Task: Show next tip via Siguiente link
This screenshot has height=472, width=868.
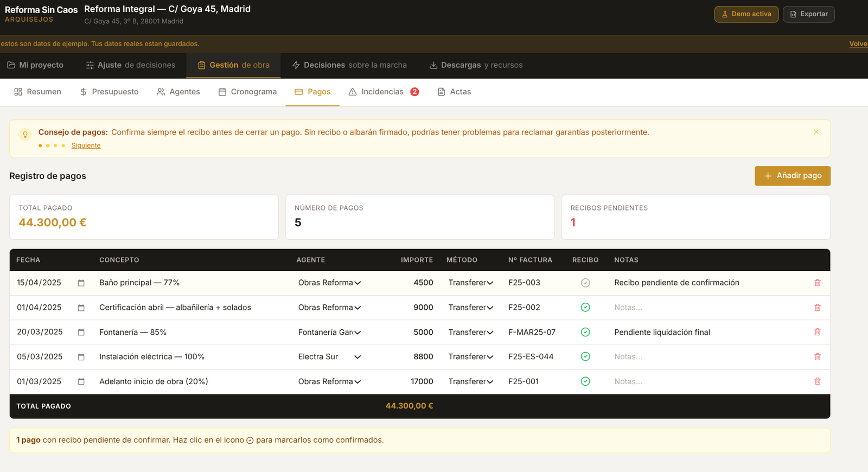Action: [x=86, y=145]
